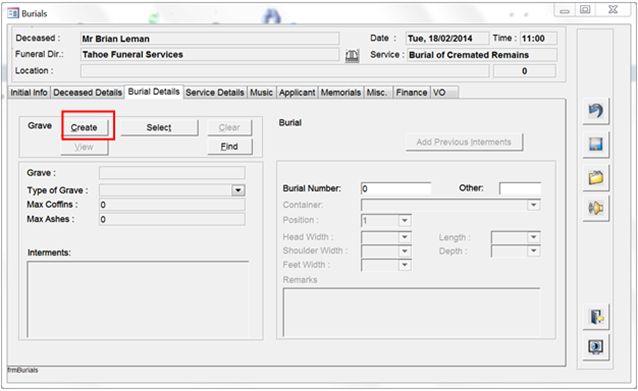Click the View button

tap(84, 147)
